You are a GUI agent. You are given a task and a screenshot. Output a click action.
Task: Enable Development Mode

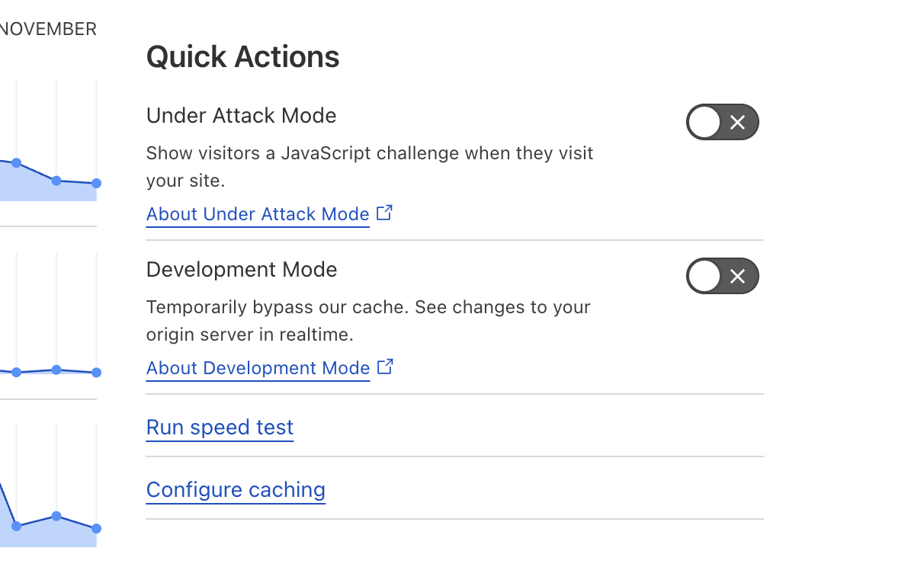[722, 276]
